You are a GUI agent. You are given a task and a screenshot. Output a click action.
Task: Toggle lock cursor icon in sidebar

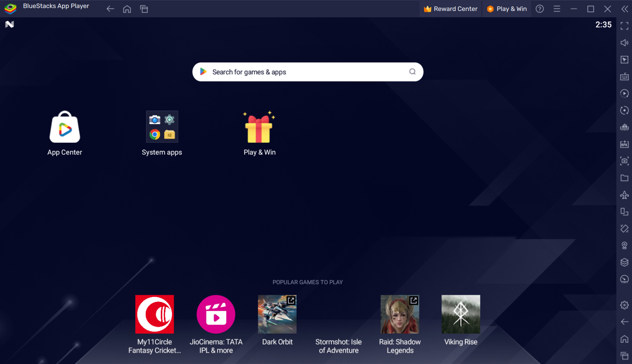pyautogui.click(x=624, y=60)
